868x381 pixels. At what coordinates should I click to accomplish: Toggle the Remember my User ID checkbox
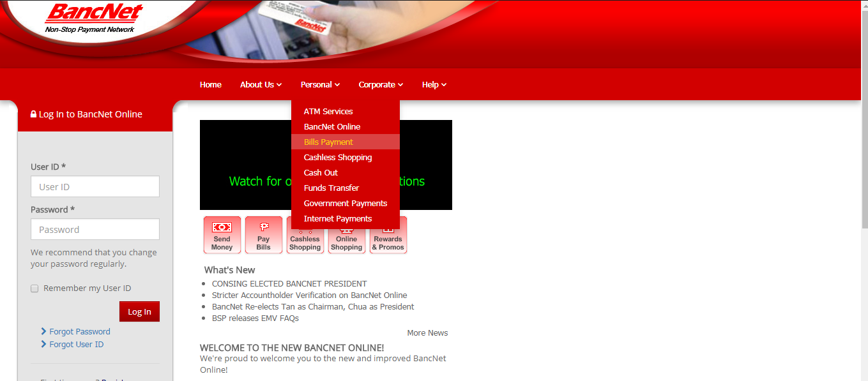coord(34,288)
